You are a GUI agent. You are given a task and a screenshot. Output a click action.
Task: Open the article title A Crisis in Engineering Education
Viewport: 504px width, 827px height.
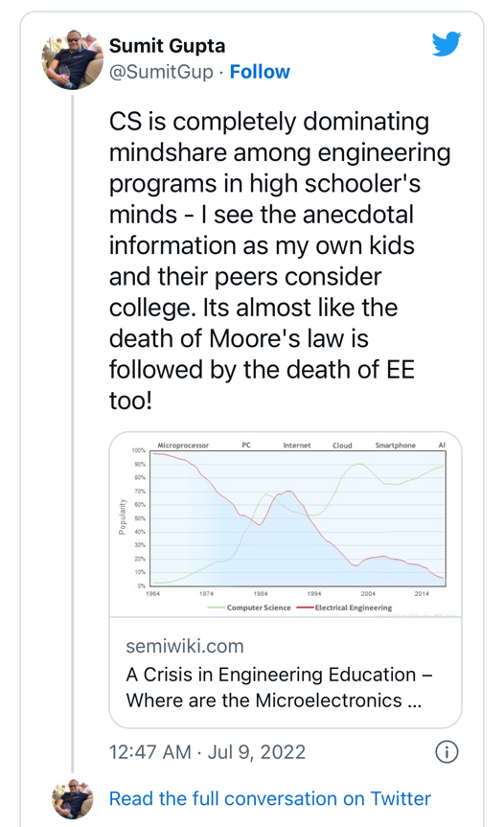(x=280, y=688)
